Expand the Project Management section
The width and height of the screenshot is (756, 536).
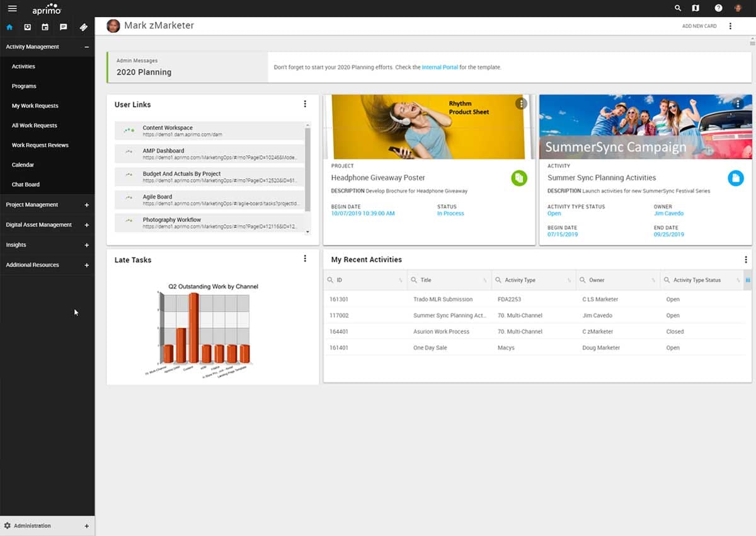tap(86, 204)
